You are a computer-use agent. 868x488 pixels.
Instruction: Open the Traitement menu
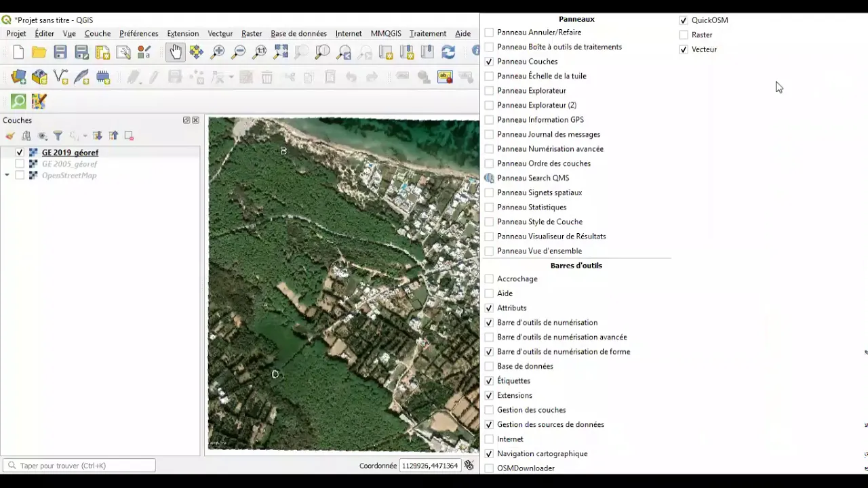click(x=428, y=33)
